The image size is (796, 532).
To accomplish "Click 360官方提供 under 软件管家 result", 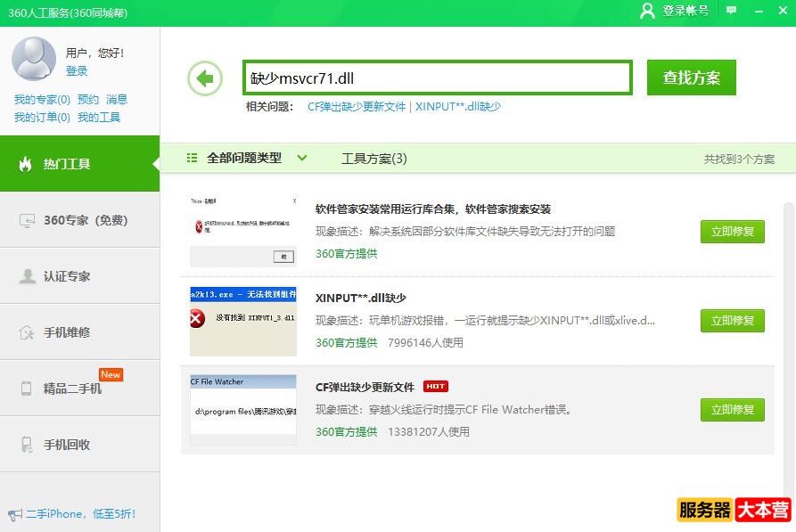I will pyautogui.click(x=346, y=254).
